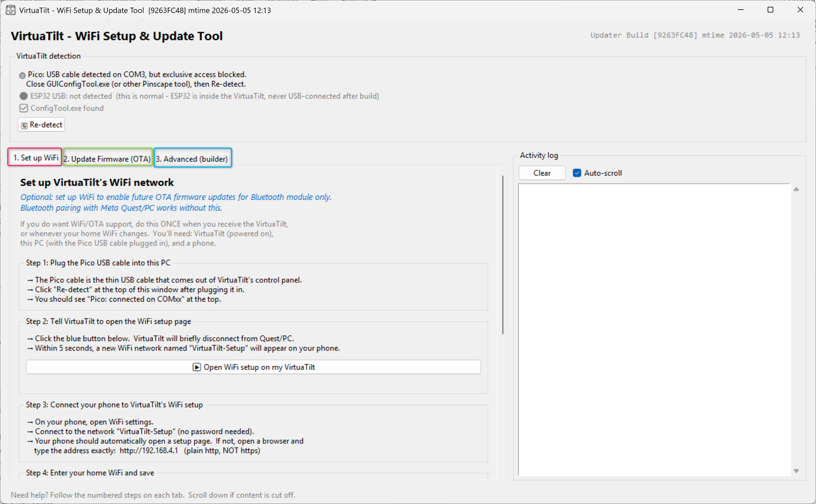Click the "Activity log" panel label
Viewport: 816px width, 504px height.
pyautogui.click(x=539, y=155)
